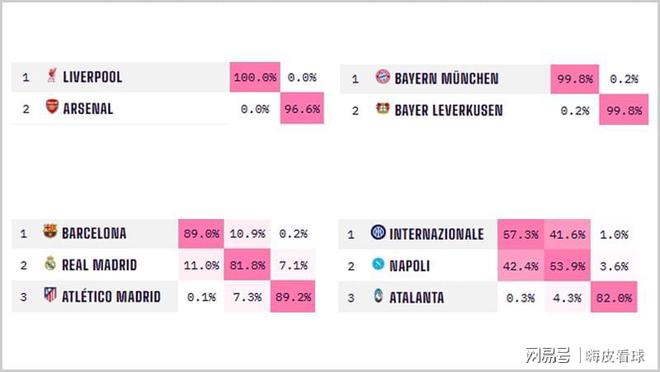Screen dimensions: 660x372
Task: Click Arsenal's pink 96.6% cell
Action: click(x=302, y=109)
